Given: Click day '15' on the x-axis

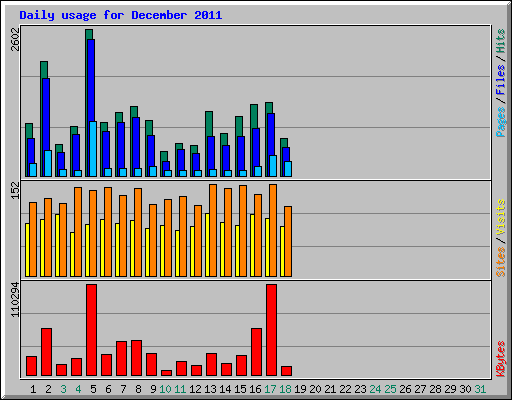Looking at the screenshot, I should pos(240,389).
